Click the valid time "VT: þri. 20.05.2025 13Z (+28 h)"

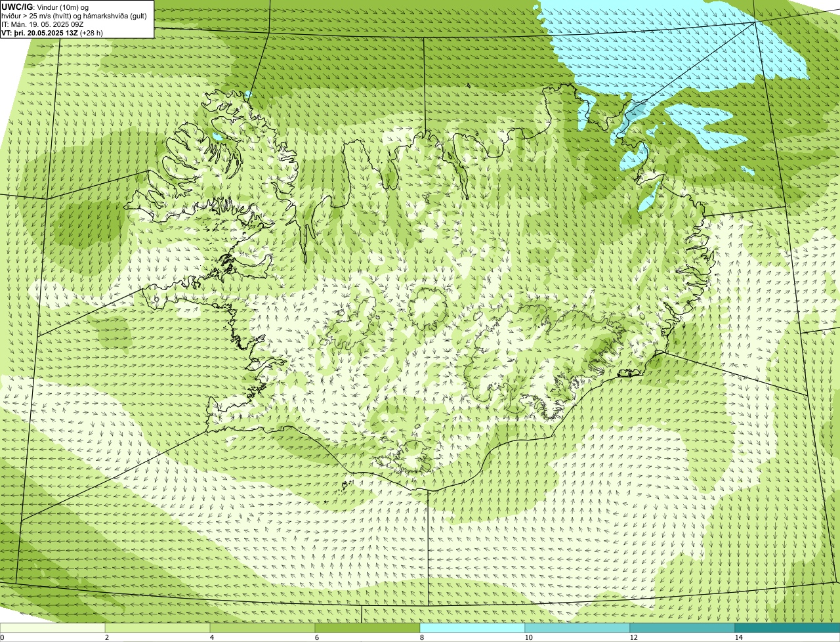pyautogui.click(x=51, y=33)
